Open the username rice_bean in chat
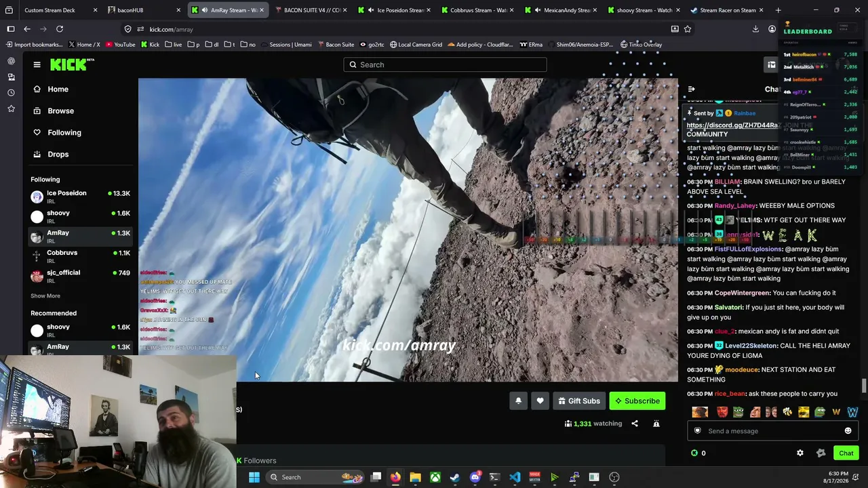Screen dimensions: 868x488 coord(730,394)
